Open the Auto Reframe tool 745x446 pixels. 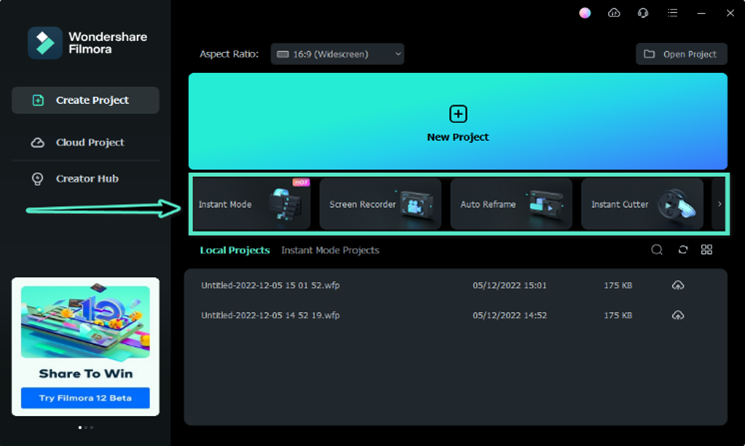[511, 204]
